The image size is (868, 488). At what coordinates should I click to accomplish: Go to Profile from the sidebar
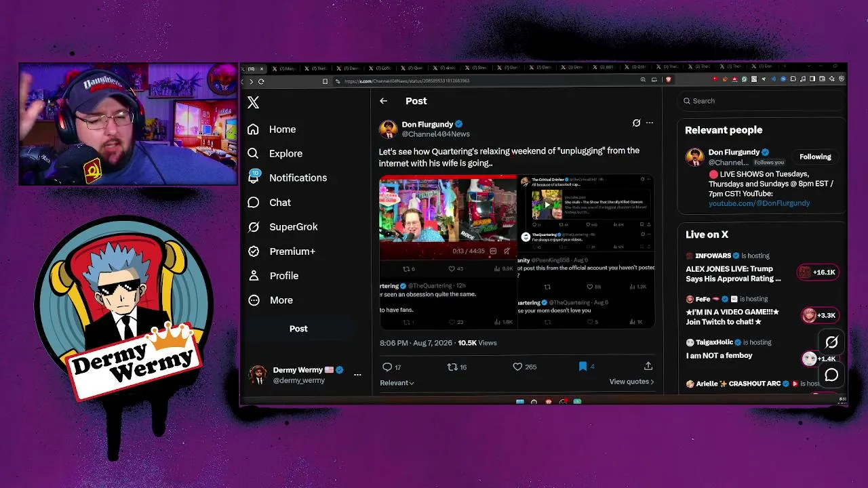pyautogui.click(x=273, y=276)
